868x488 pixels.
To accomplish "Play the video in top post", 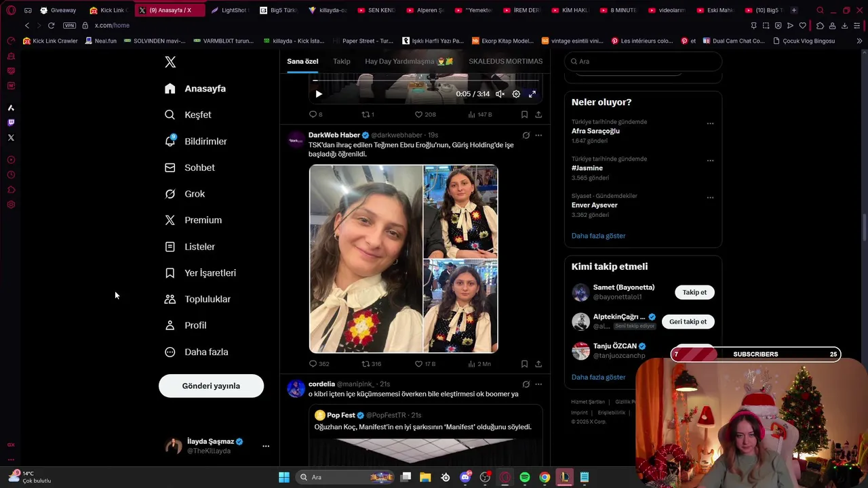I will click(x=319, y=94).
